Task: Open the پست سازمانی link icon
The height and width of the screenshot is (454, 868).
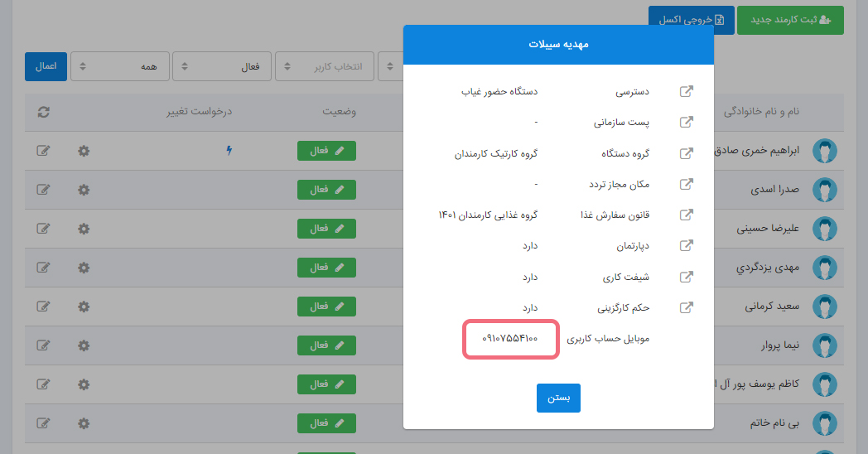Action: tap(686, 123)
